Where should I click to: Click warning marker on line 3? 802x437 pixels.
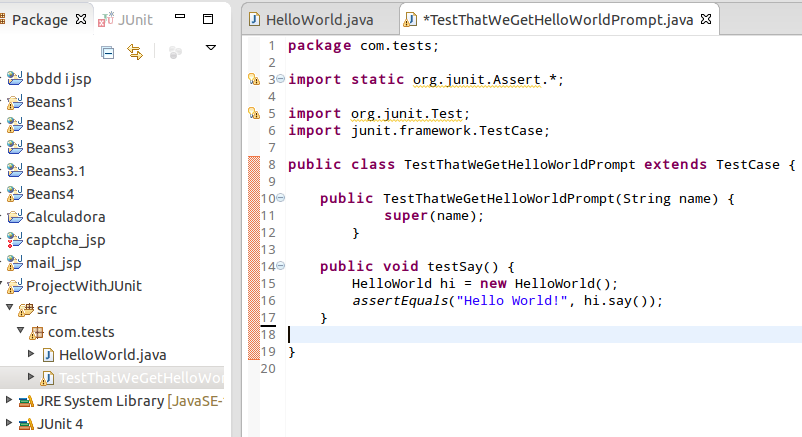coord(253,80)
